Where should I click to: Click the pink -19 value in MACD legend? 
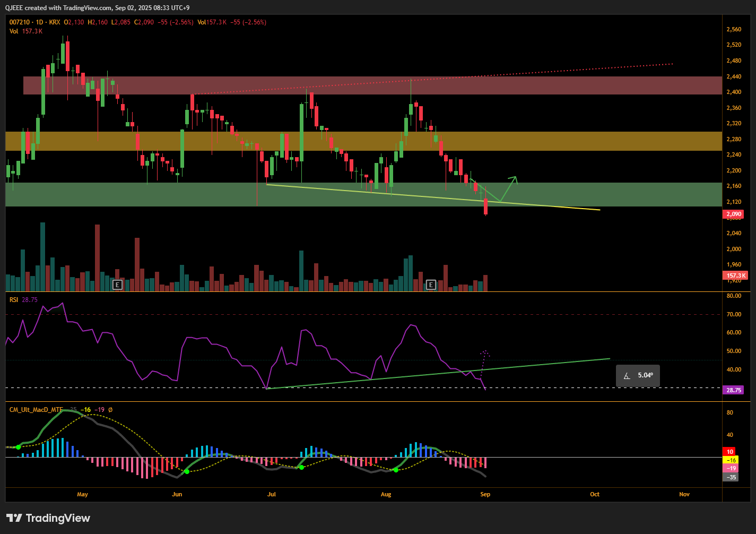pos(100,410)
